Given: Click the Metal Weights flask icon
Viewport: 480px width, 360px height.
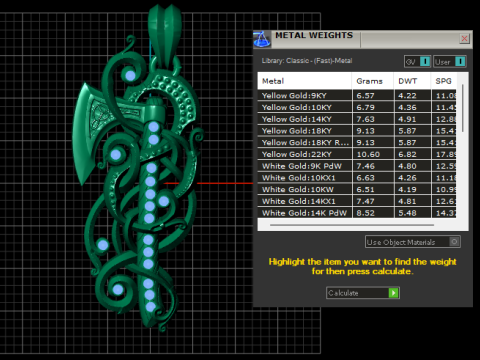Looking at the screenshot, I should (x=262, y=39).
